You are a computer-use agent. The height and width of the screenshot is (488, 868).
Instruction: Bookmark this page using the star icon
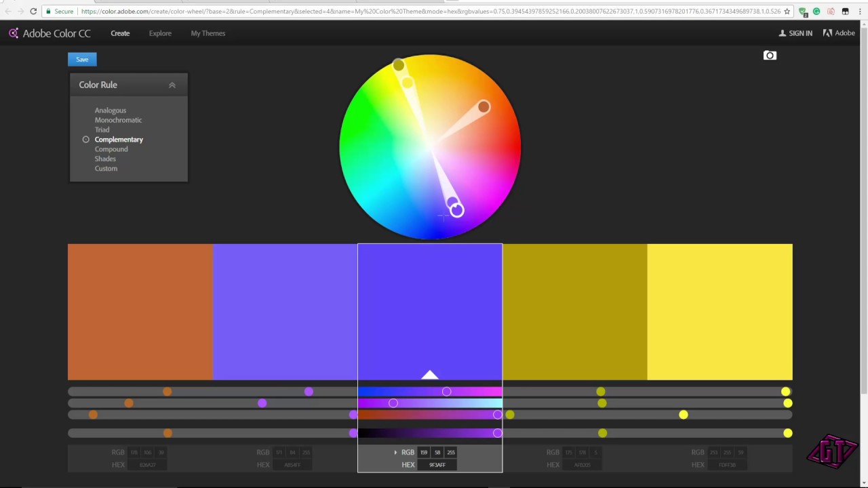(x=787, y=12)
